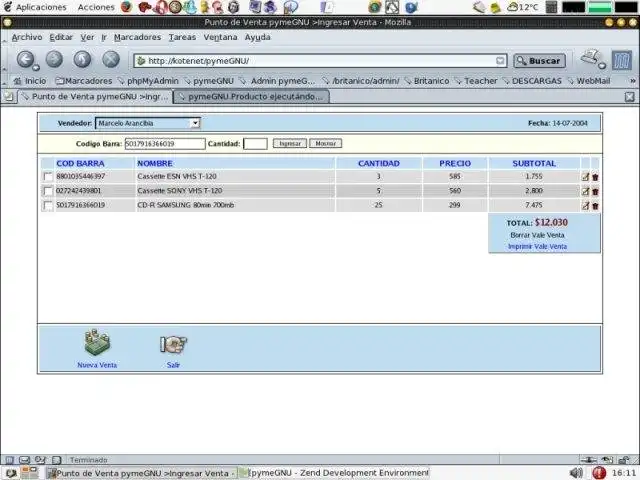This screenshot has height=480, width=640.
Task: Click the Mozilla Back navigation button
Action: pos(26,60)
